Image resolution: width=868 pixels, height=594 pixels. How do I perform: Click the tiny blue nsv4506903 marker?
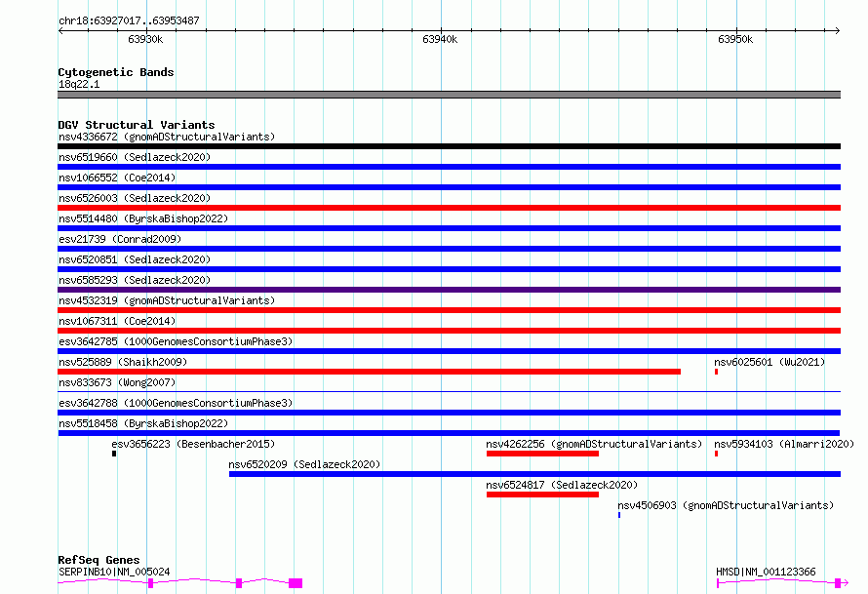point(619,515)
